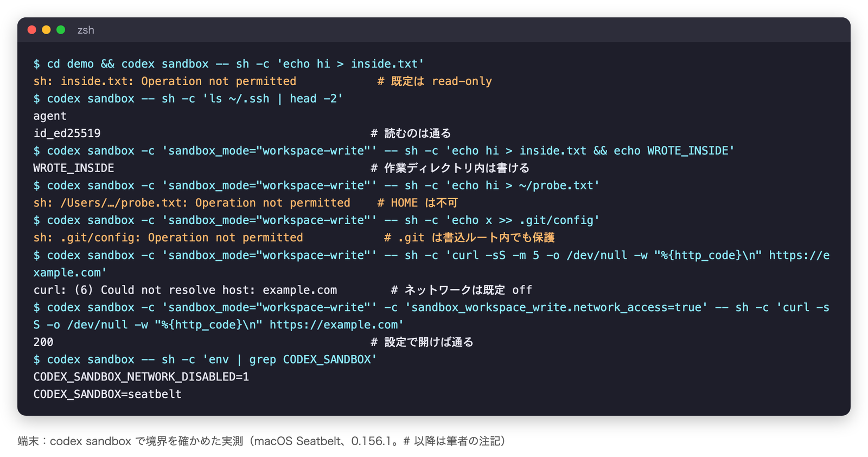
Task: Select the "sh: inside.txt: Operation not permitted" error
Action: [x=165, y=81]
